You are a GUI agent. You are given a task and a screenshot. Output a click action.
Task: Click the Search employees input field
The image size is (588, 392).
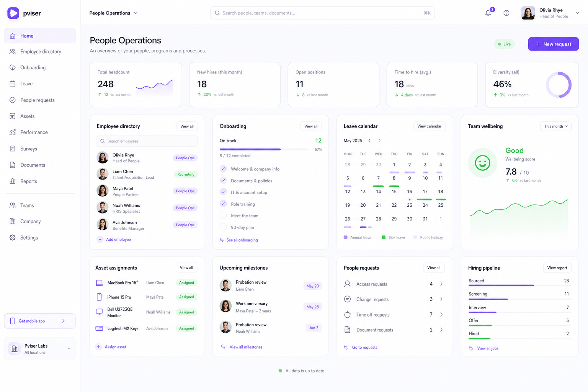click(x=147, y=141)
